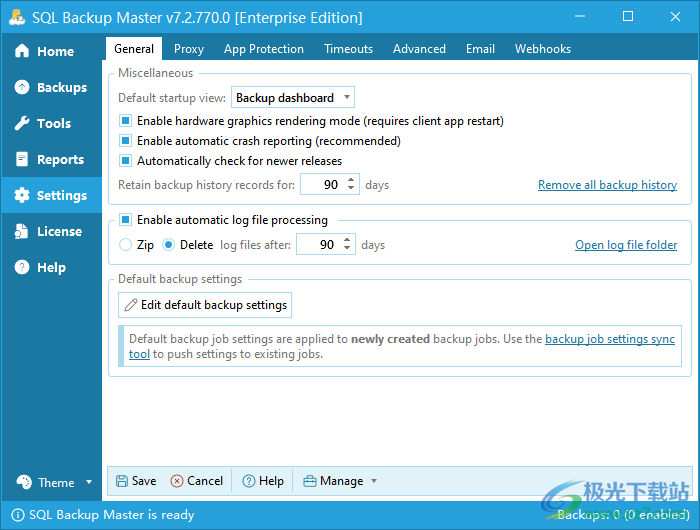Expand the Default startup view dropdown
This screenshot has width=700, height=530.
(293, 98)
